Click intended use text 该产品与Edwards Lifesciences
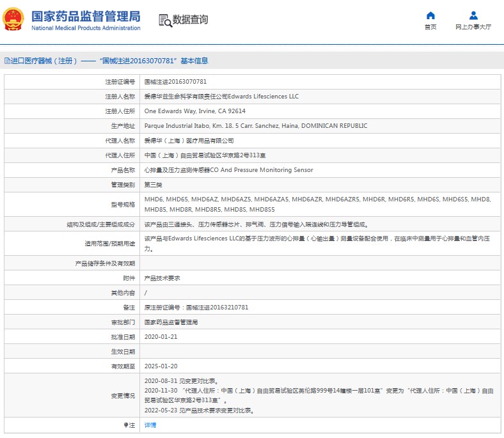Viewport: 504px width, 438px height. [317, 243]
